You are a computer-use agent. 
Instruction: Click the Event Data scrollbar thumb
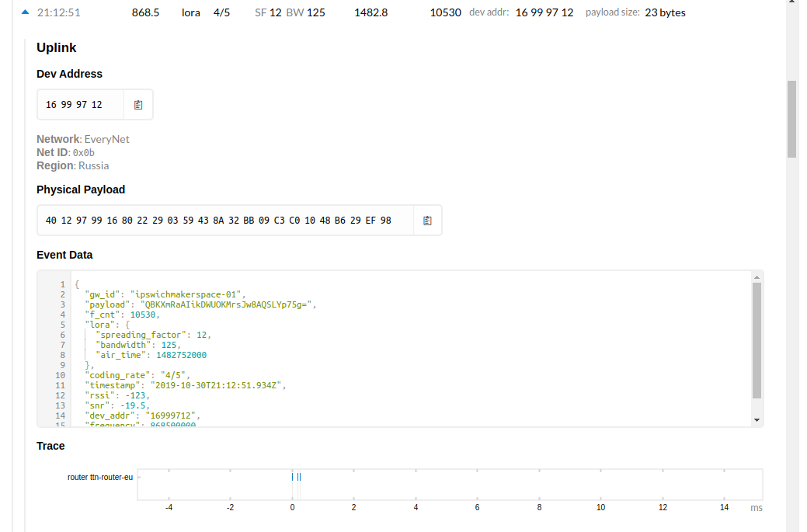(x=757, y=339)
